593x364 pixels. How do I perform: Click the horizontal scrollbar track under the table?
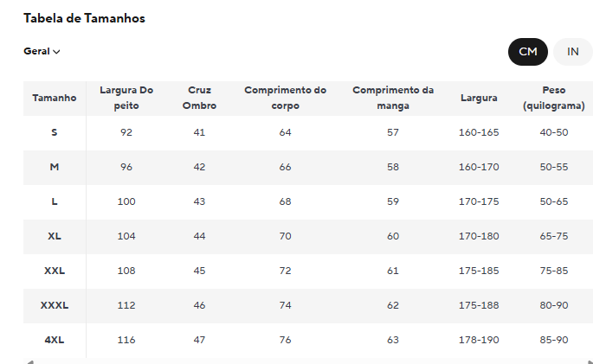click(x=308, y=362)
